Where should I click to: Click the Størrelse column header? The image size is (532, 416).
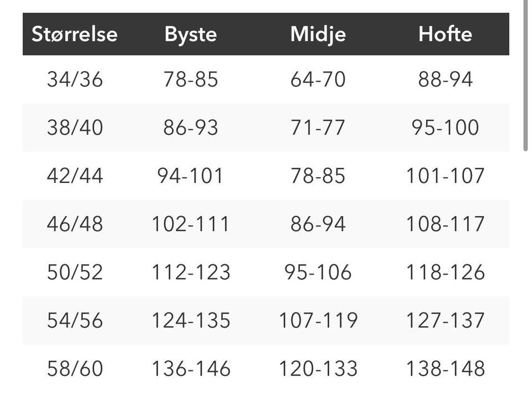click(75, 34)
